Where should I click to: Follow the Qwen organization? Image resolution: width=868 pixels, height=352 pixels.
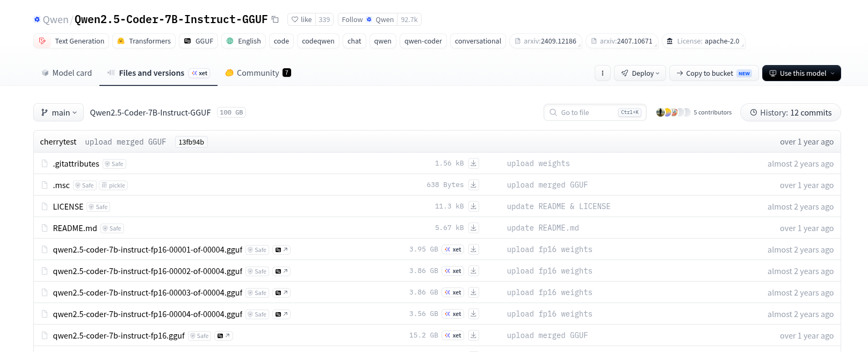[x=368, y=19]
